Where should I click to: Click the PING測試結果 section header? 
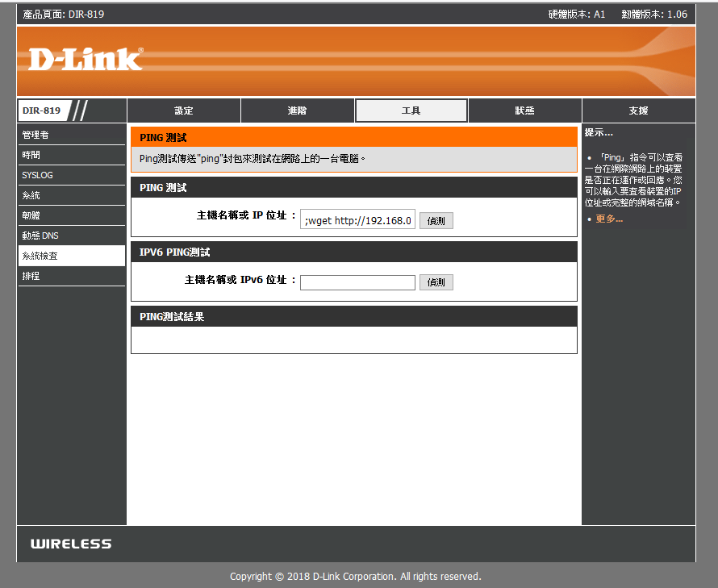(x=354, y=316)
